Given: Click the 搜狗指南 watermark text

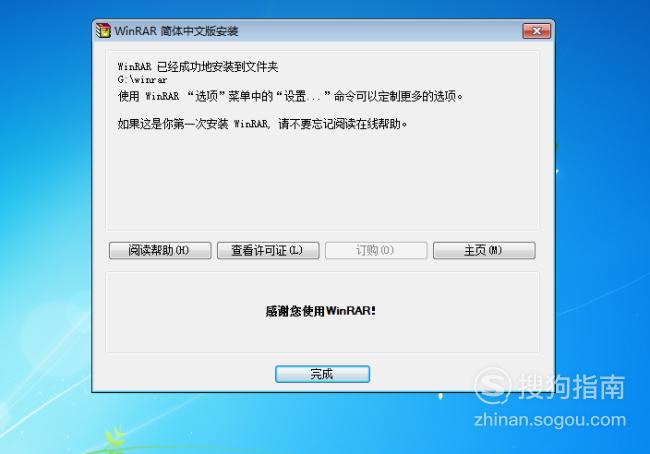Looking at the screenshot, I should pos(572,387).
